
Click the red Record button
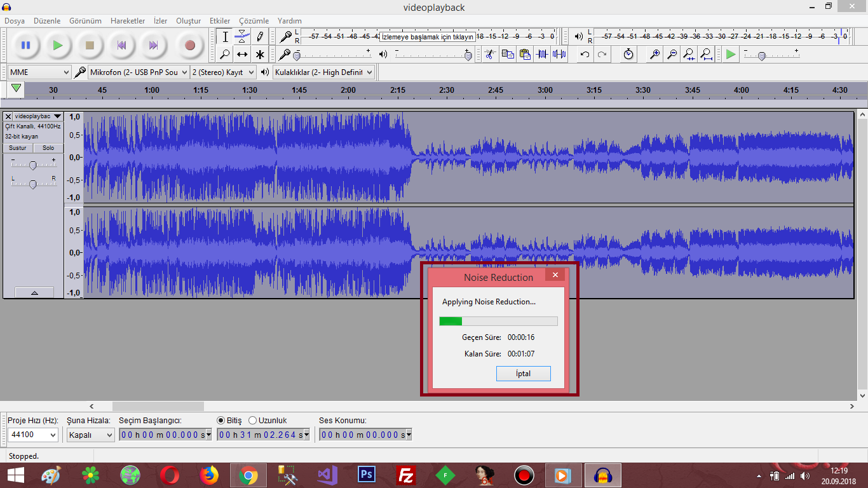tap(189, 45)
